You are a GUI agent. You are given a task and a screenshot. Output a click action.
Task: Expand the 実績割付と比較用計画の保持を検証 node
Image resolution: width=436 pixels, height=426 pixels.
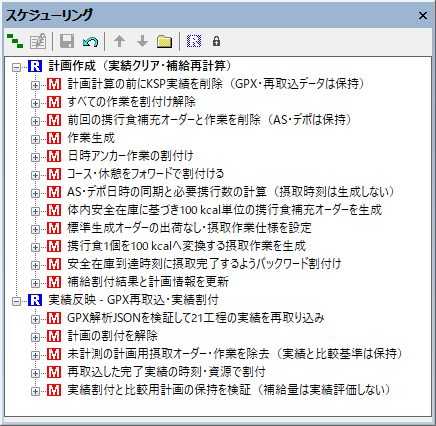[35, 391]
